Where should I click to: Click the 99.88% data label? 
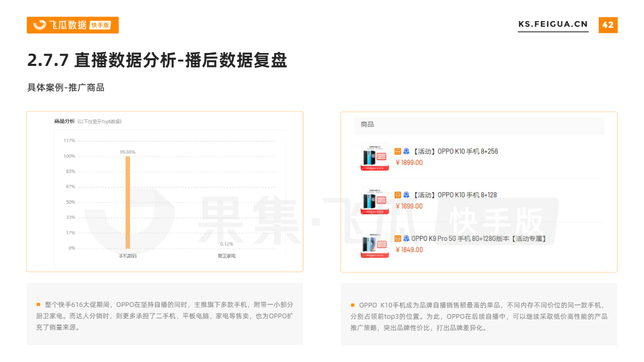(128, 152)
